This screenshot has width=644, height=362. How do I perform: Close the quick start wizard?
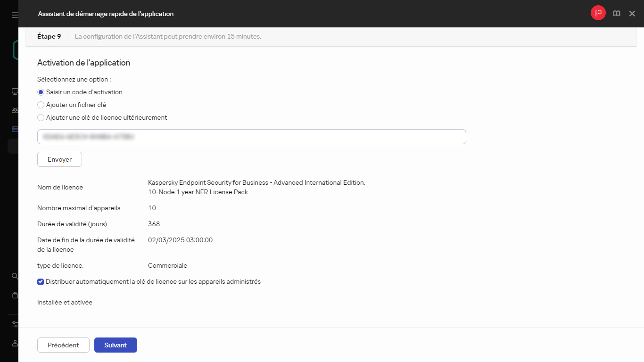point(632,13)
